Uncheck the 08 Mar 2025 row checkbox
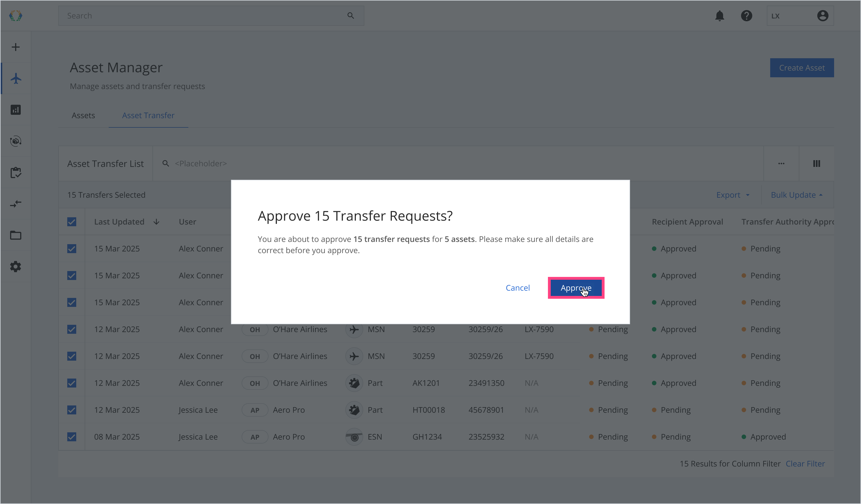 tap(72, 437)
